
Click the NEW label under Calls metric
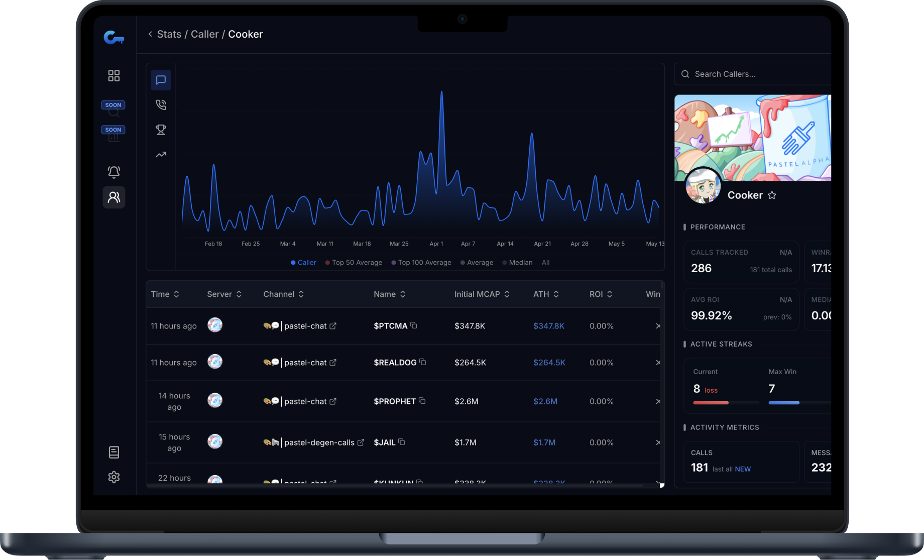click(x=742, y=469)
